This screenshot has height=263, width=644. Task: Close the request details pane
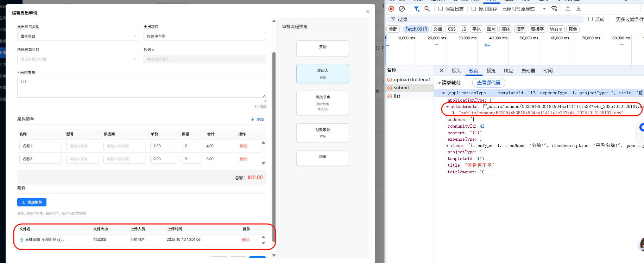[442, 70]
